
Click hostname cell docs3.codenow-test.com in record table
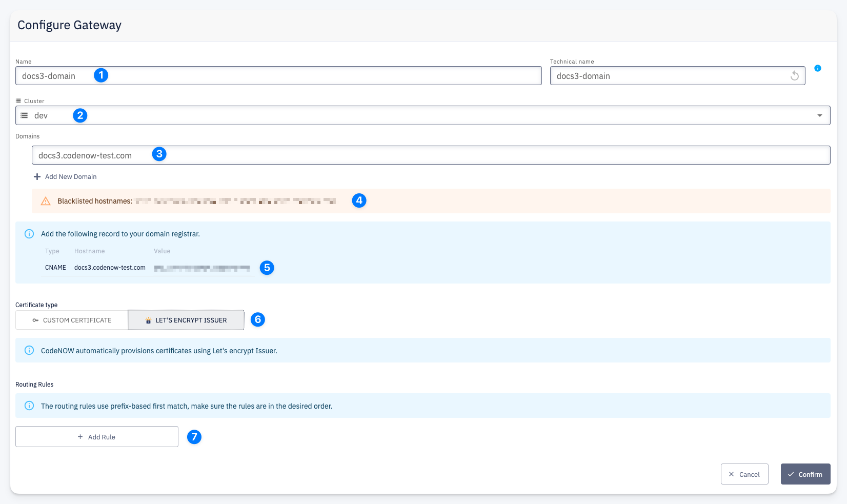pos(110,268)
